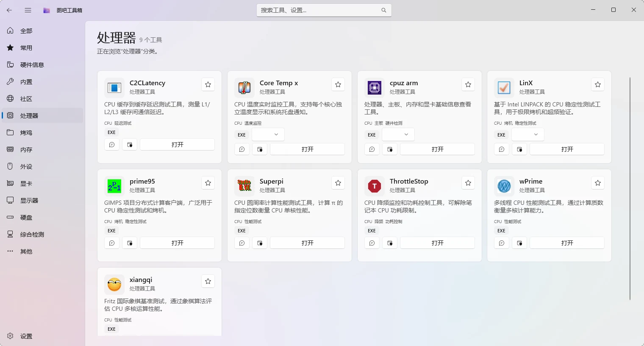Open cpuz arm via its 打开 button

pyautogui.click(x=438, y=149)
